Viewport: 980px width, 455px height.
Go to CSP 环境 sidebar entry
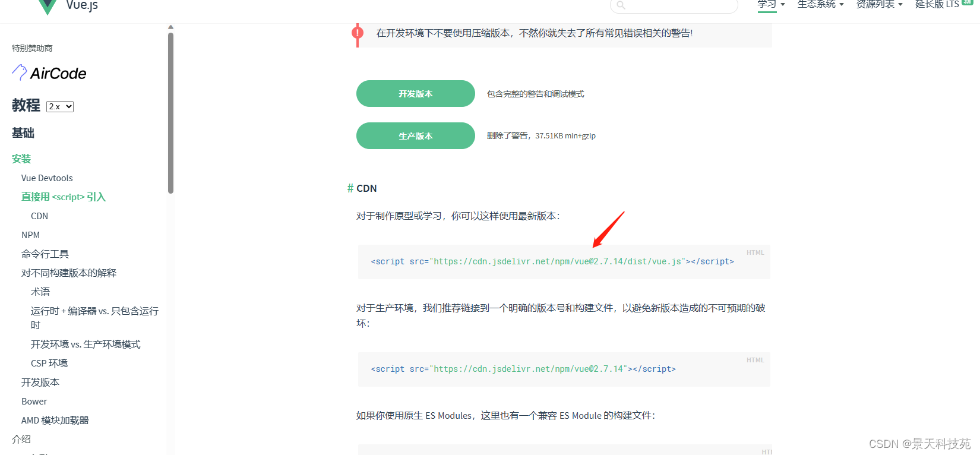(49, 364)
